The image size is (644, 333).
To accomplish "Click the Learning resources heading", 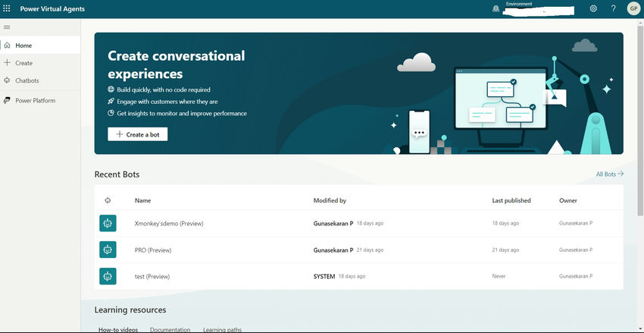I will 130,310.
